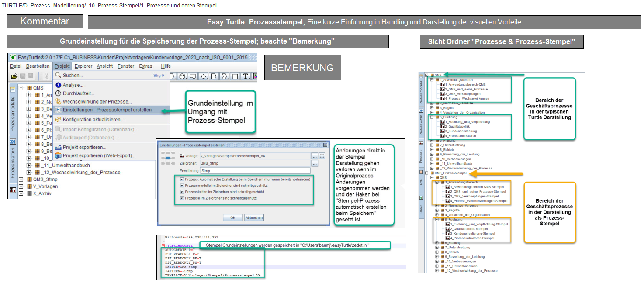Expand 7_Unterstuetzung under QMS_Prozessstempel
The height and width of the screenshot is (283, 644).
[437, 248]
